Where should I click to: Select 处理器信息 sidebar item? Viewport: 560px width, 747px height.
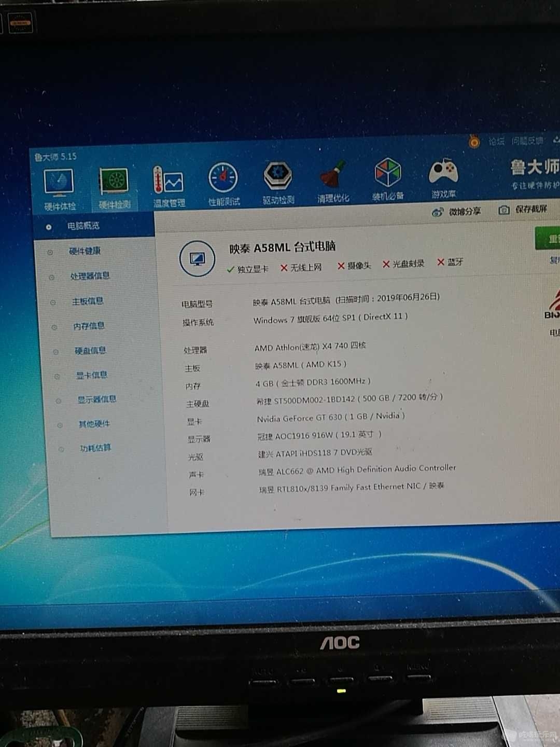(90, 275)
